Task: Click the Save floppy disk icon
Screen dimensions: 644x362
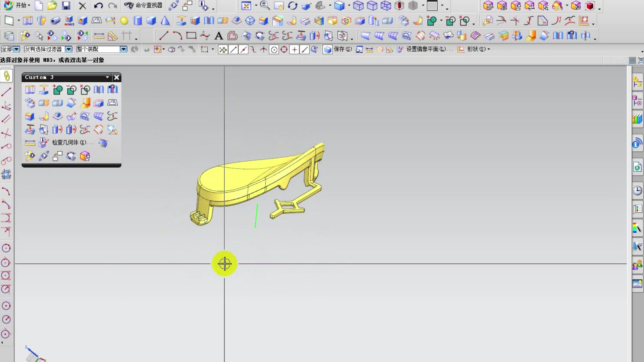Action: tap(66, 6)
